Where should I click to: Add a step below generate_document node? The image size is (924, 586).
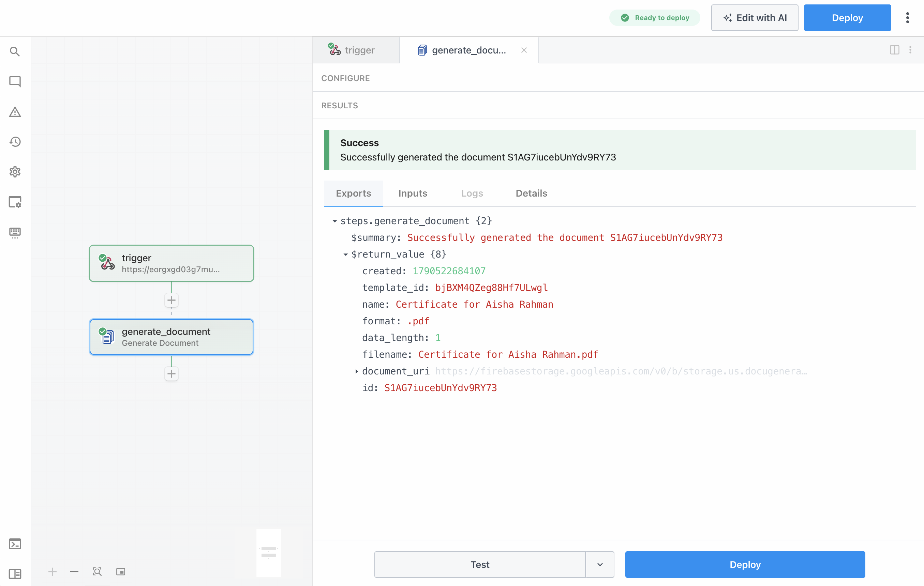pos(172,374)
